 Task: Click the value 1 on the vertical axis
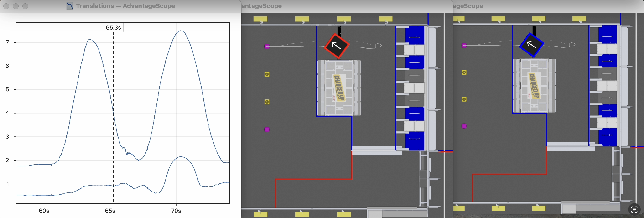pos(7,184)
